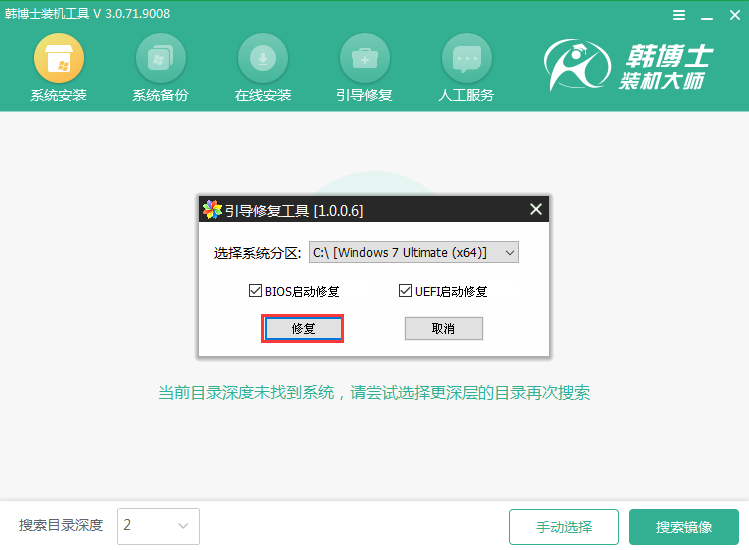
Task: Click the 韩博士装机大师 logo
Action: [629, 65]
